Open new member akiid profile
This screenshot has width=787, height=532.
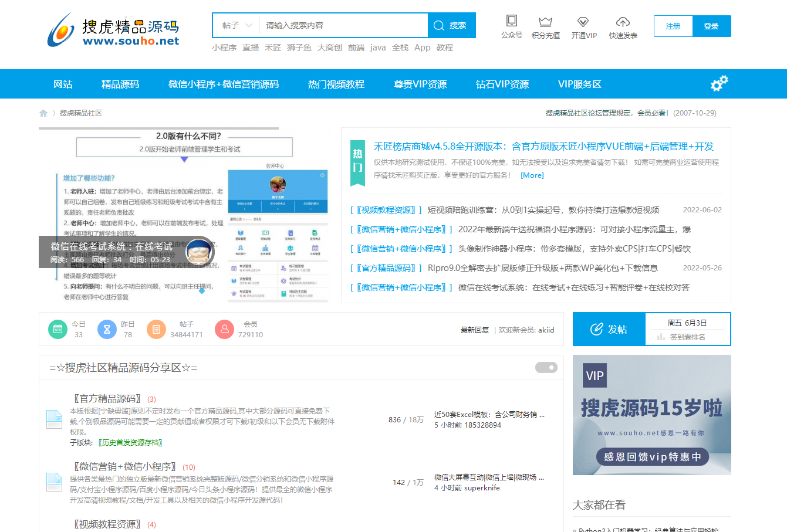(546, 330)
